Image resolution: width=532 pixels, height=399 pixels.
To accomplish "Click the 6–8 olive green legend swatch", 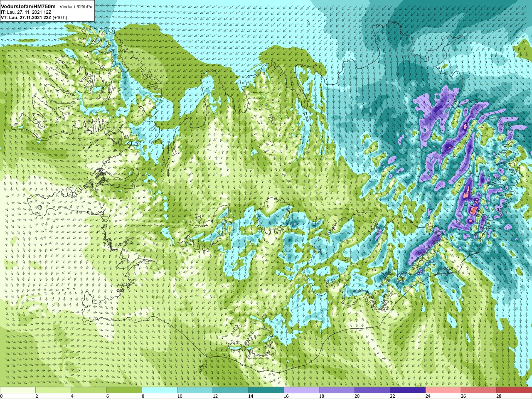I will 124,390.
